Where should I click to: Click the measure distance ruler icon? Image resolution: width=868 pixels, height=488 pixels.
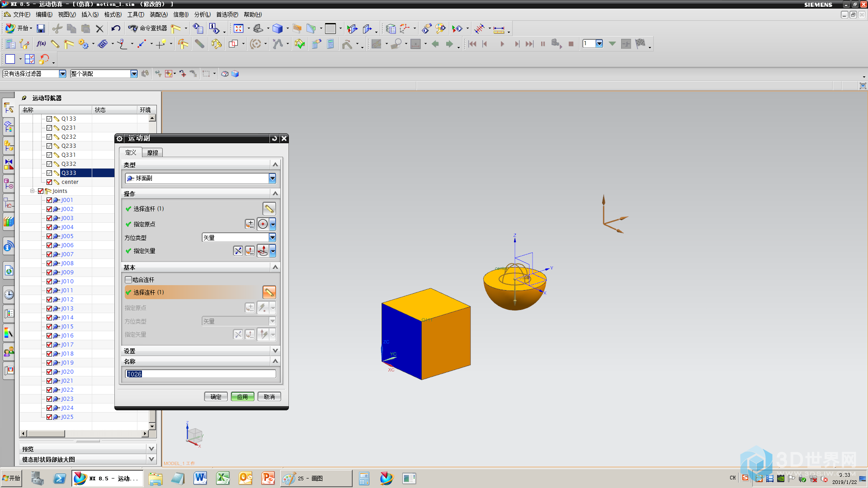tap(499, 29)
